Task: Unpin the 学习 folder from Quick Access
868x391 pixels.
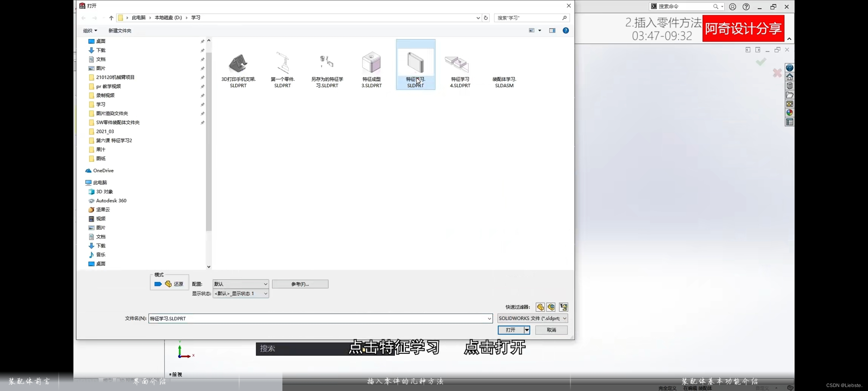Action: coord(202,104)
